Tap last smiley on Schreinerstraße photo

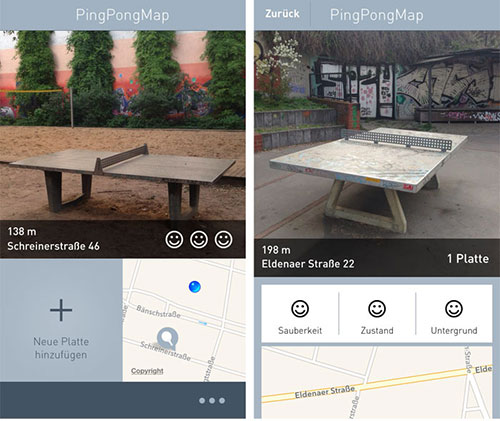224,239
